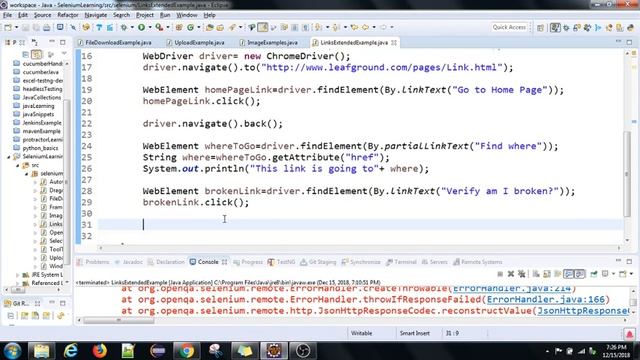Open the Git Staging view tab

318,262
